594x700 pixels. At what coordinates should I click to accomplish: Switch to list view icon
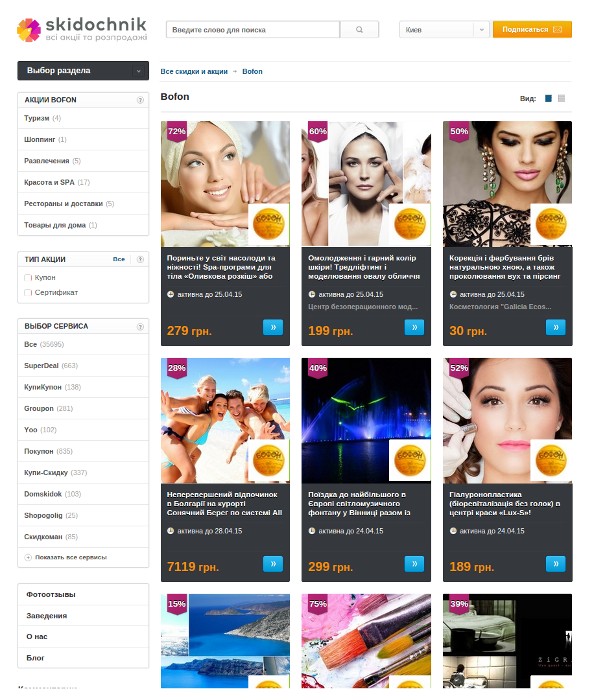point(562,99)
